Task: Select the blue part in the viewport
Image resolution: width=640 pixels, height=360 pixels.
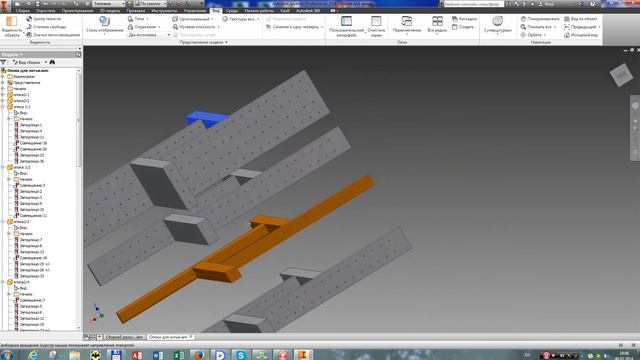Action: pos(207,119)
